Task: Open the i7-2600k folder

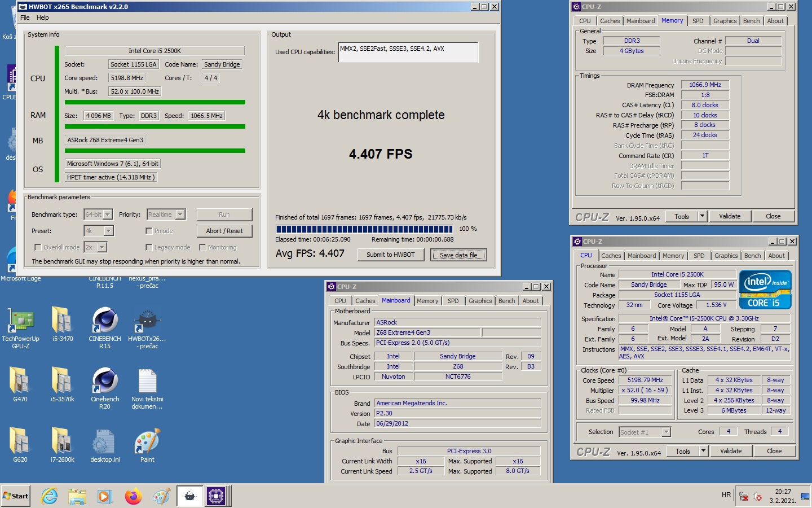Action: [x=63, y=445]
